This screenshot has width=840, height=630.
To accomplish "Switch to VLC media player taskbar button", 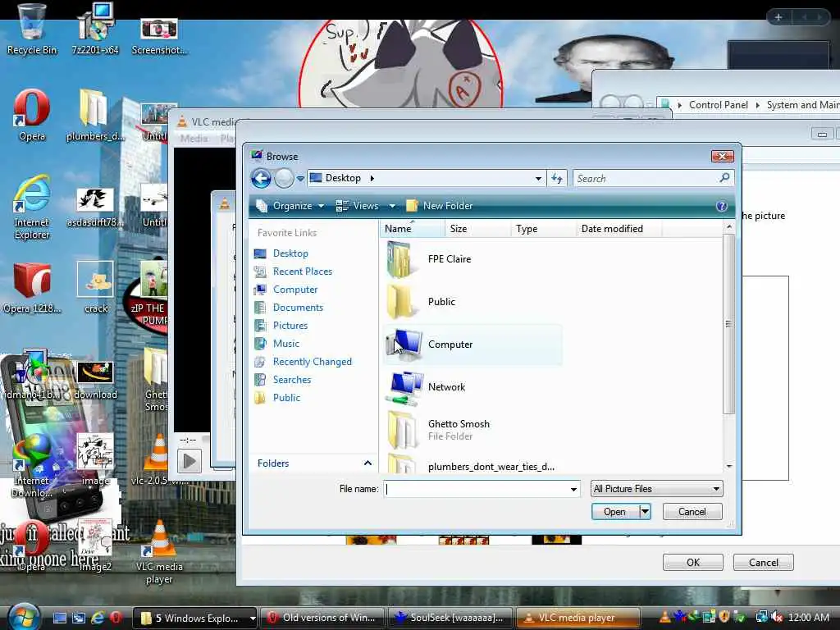I will [x=577, y=618].
